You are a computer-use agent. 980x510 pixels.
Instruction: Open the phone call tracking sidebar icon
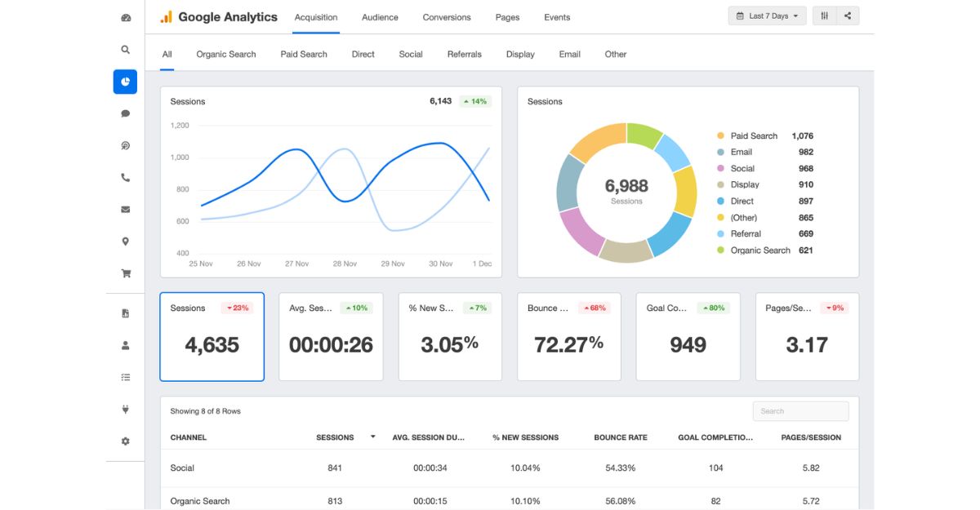[x=125, y=177]
